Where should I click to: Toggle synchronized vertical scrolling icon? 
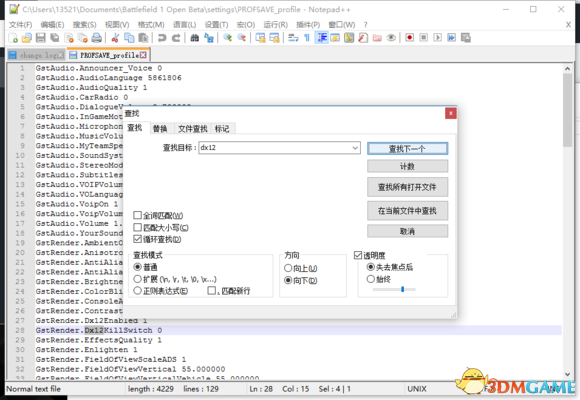[x=260, y=38]
